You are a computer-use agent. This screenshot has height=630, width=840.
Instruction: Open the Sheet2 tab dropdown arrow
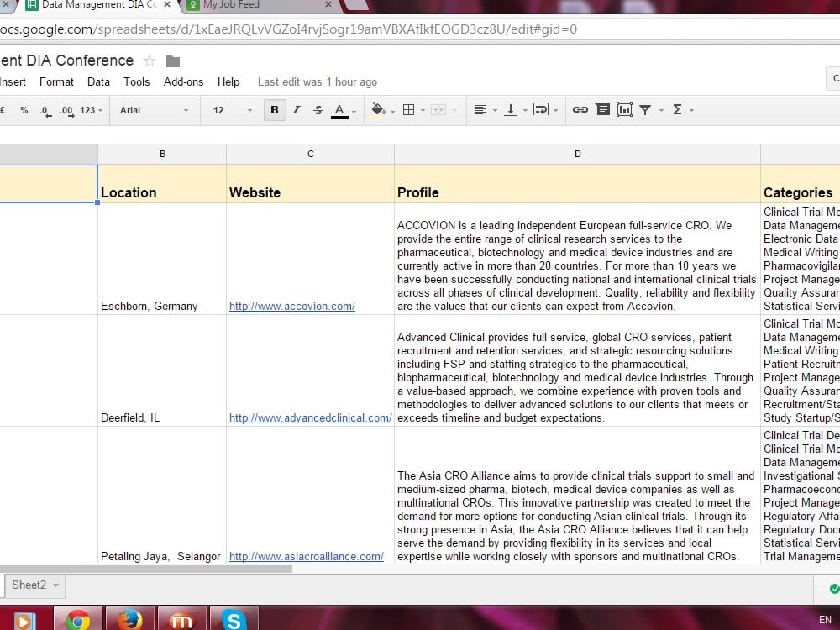pos(55,585)
